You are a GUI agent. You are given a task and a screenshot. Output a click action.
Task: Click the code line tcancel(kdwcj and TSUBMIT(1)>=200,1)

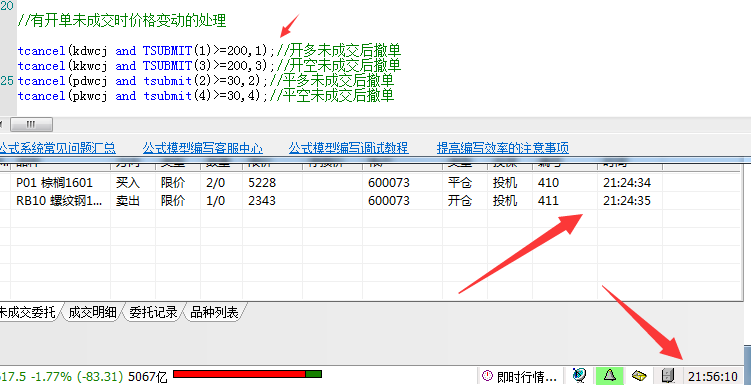[147, 51]
